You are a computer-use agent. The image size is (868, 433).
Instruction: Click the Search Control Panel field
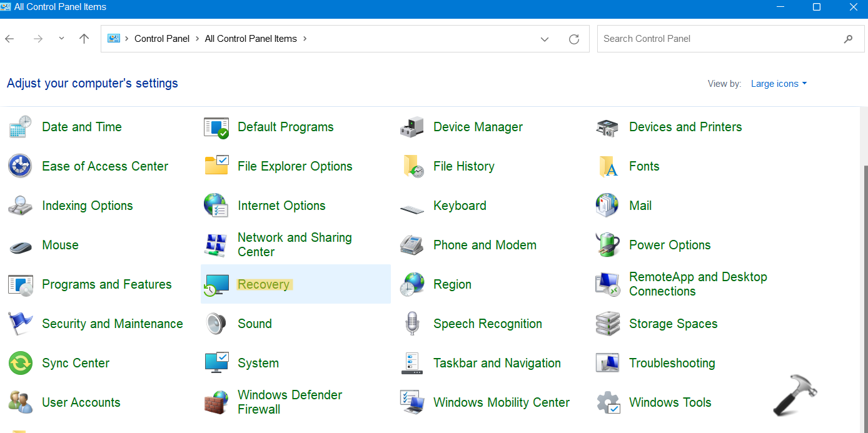tap(719, 39)
